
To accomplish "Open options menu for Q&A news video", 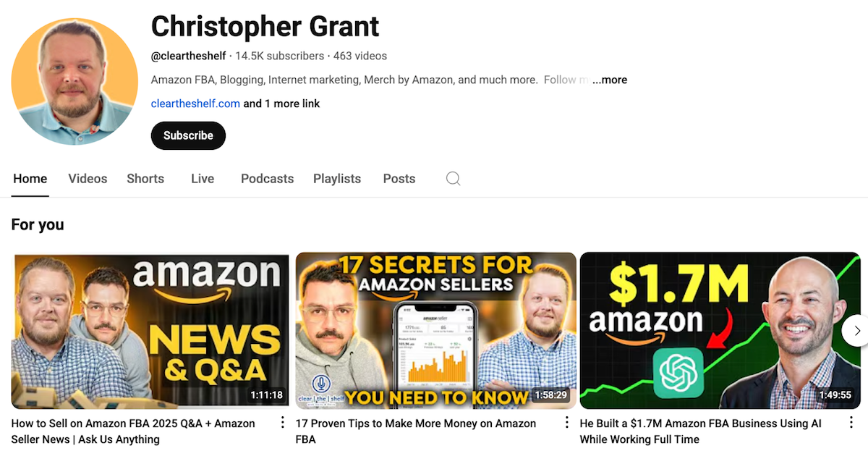I will point(282,423).
